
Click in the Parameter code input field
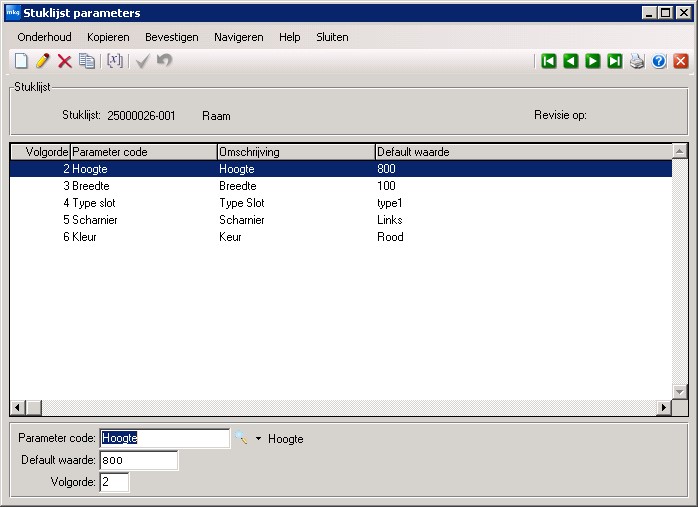click(165, 438)
